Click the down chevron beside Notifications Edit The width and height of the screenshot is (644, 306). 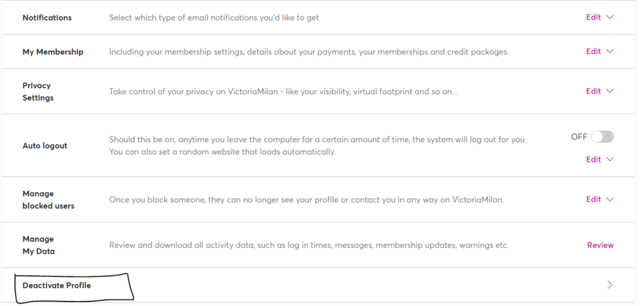[x=610, y=17]
